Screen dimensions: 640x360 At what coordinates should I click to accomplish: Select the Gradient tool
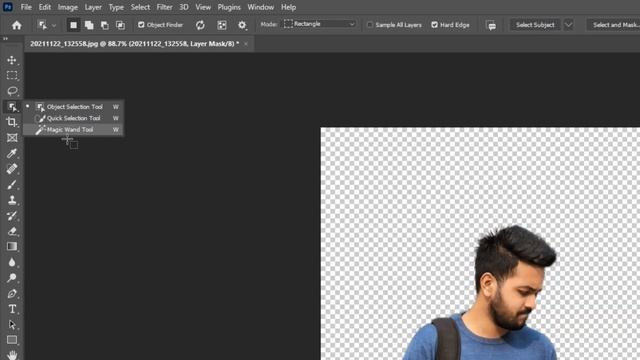pos(12,247)
